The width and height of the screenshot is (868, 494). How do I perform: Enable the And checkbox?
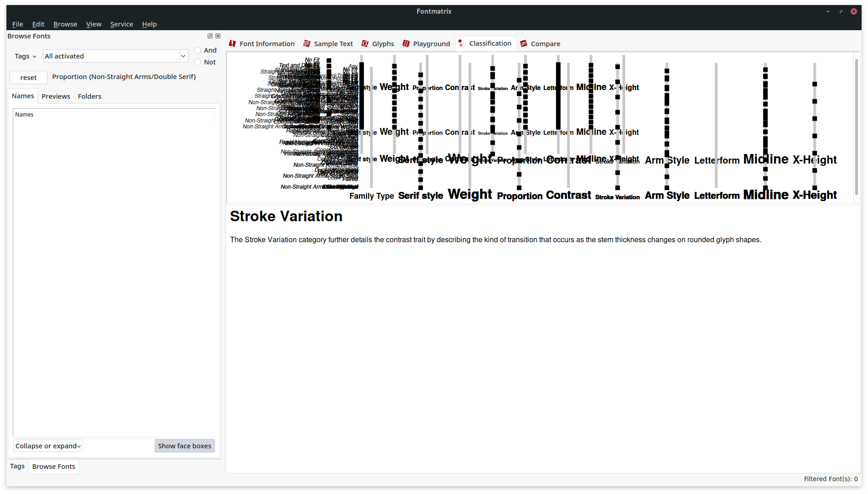[x=197, y=50]
